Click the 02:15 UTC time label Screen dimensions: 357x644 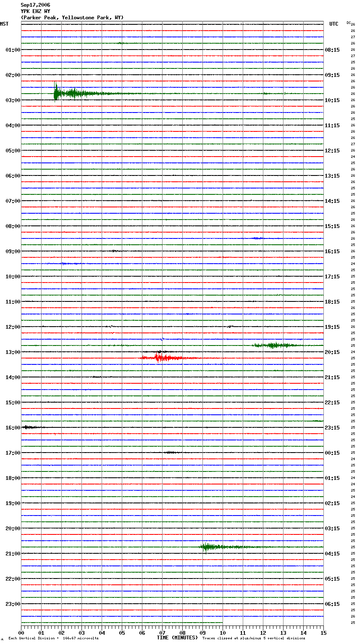[x=332, y=503]
